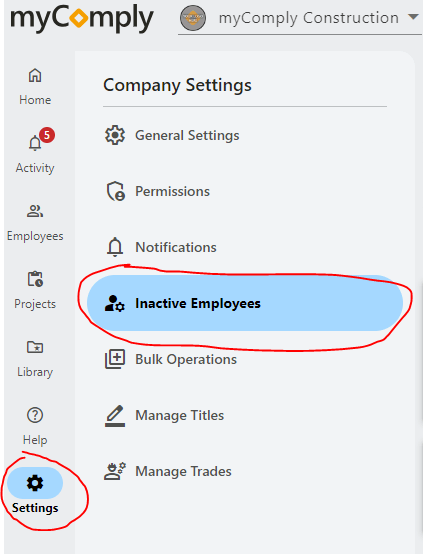Image resolution: width=423 pixels, height=554 pixels.
Task: Click the Notifications bell icon
Action: click(x=115, y=247)
